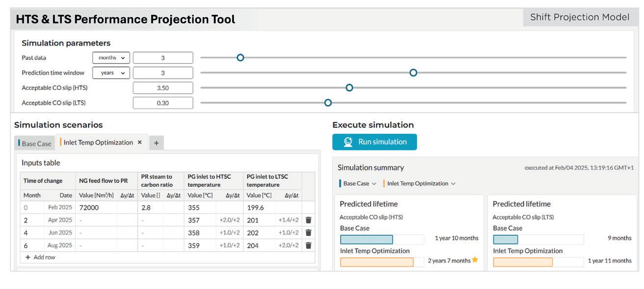Image resolution: width=644 pixels, height=289 pixels.
Task: Delete the Aug 2025 row
Action: tap(308, 245)
